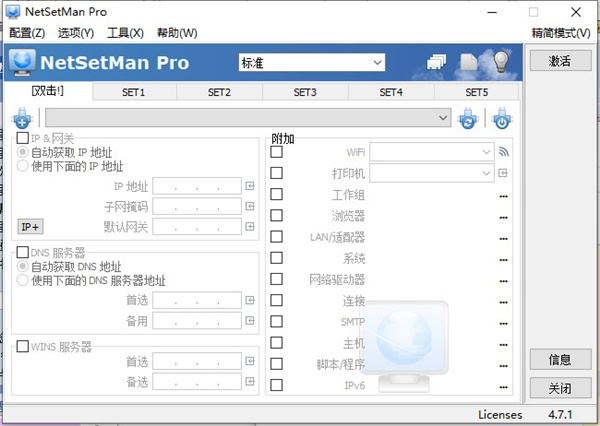Tick the 网络驱动器 checkbox

(x=276, y=279)
